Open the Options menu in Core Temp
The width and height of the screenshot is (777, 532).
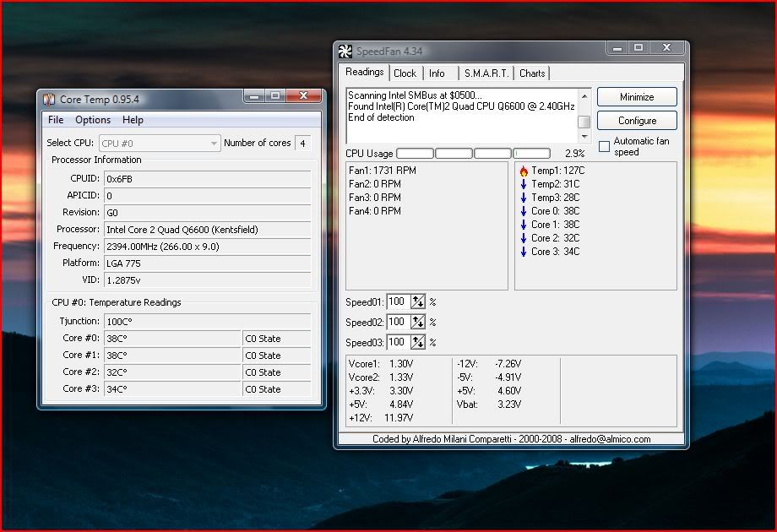pyautogui.click(x=93, y=120)
